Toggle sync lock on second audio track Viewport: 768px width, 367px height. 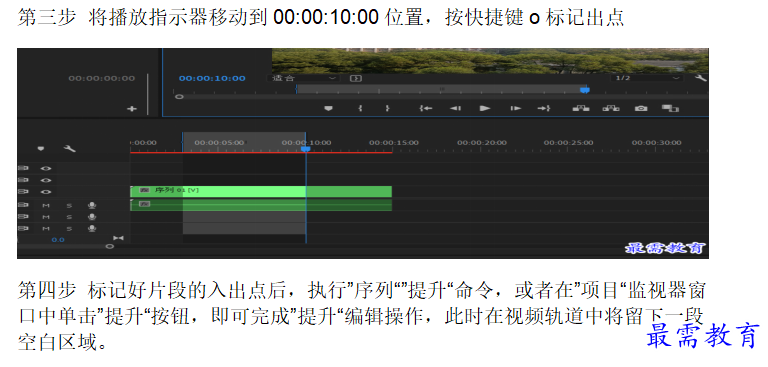click(x=23, y=217)
